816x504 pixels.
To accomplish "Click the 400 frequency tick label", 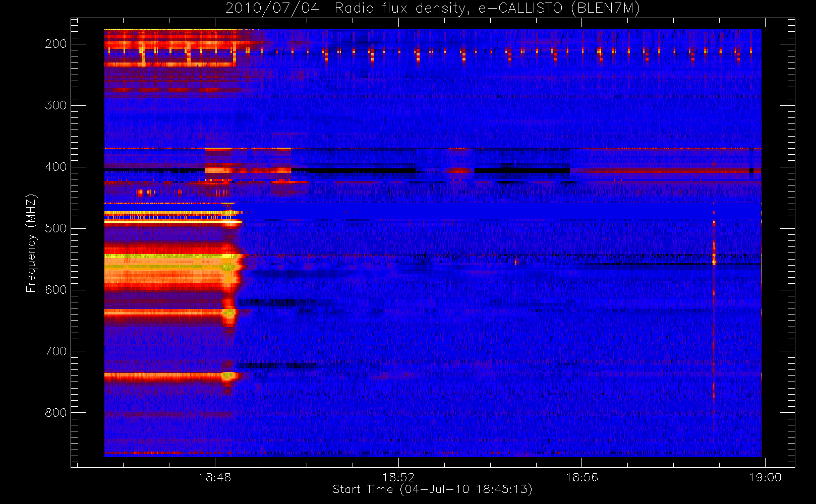I will coord(56,167).
